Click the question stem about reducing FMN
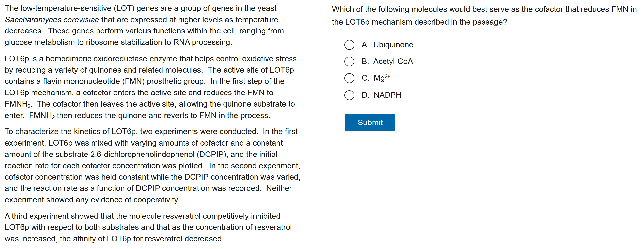This screenshot has height=249, width=644. coord(484,15)
